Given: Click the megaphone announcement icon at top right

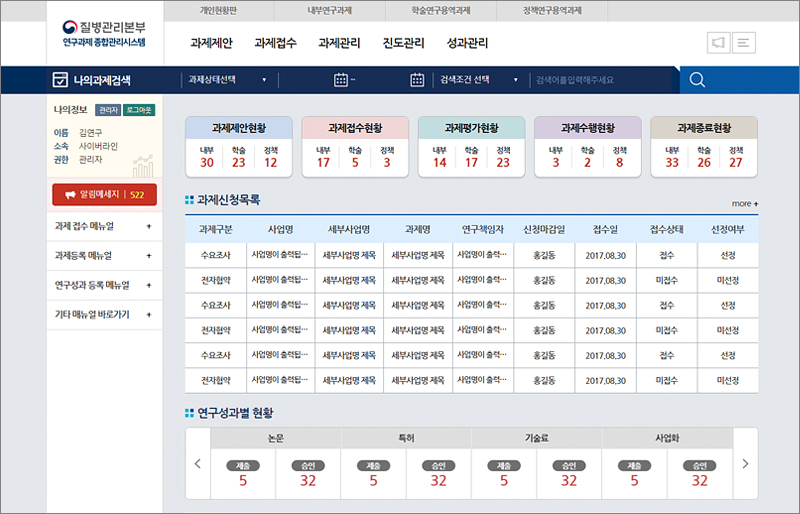Looking at the screenshot, I should [x=717, y=42].
